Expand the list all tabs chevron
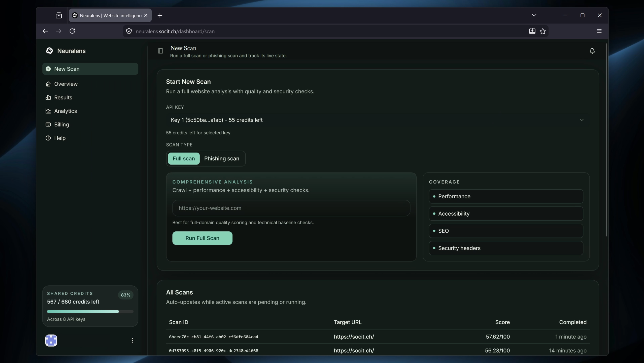 [x=534, y=15]
